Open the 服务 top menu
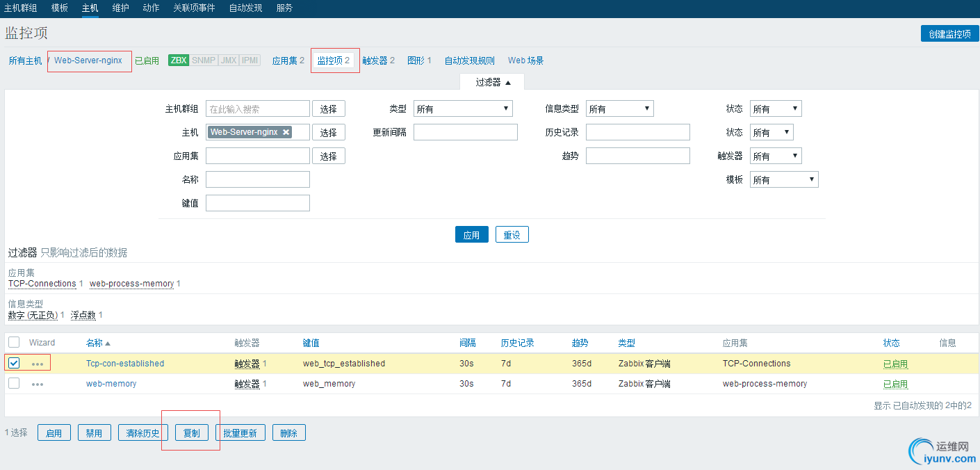The image size is (980, 470). (x=284, y=8)
